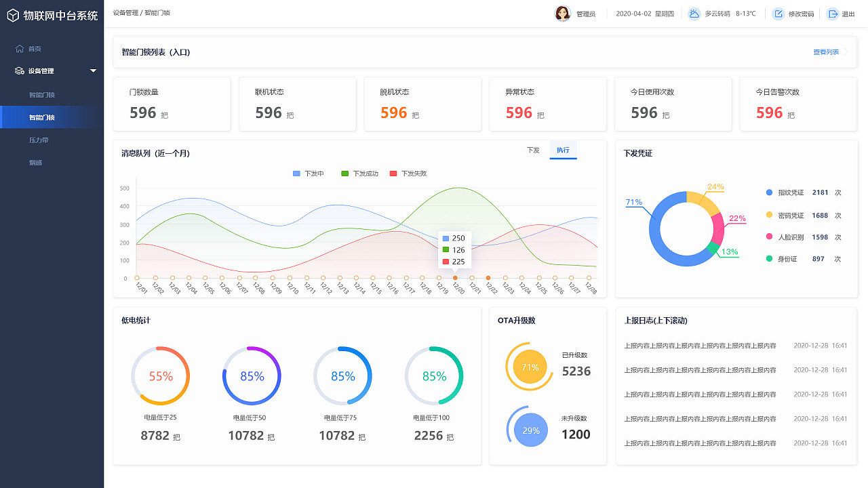Click the cloudy weather icon
The image size is (868, 488).
coord(694,14)
